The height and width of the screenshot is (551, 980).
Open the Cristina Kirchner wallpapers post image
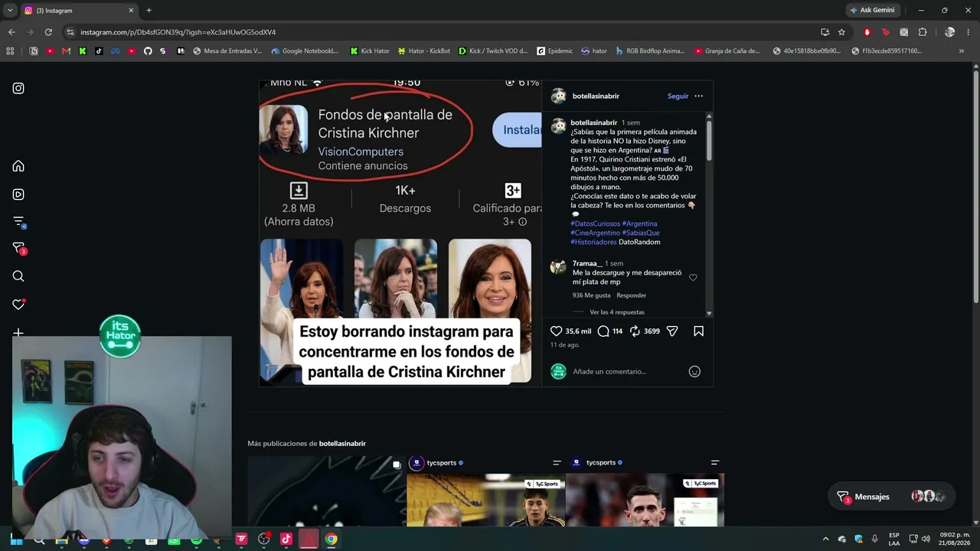point(400,233)
